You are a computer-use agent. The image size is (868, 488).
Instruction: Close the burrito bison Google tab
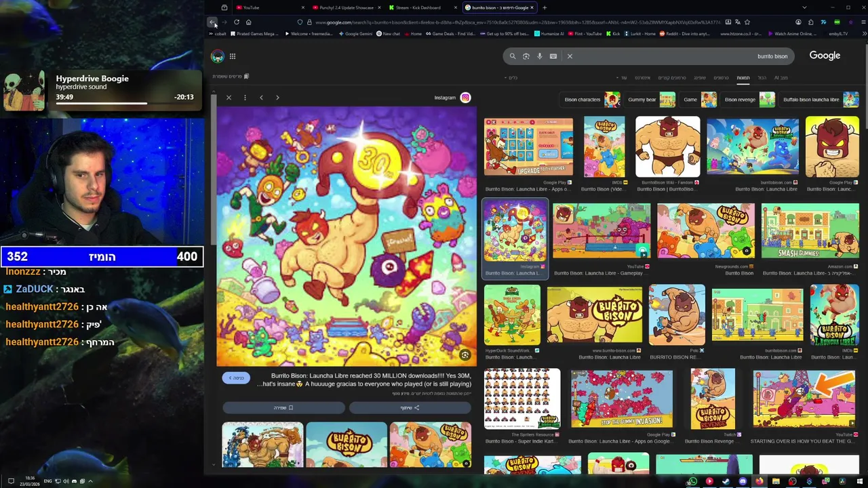pyautogui.click(x=532, y=7)
